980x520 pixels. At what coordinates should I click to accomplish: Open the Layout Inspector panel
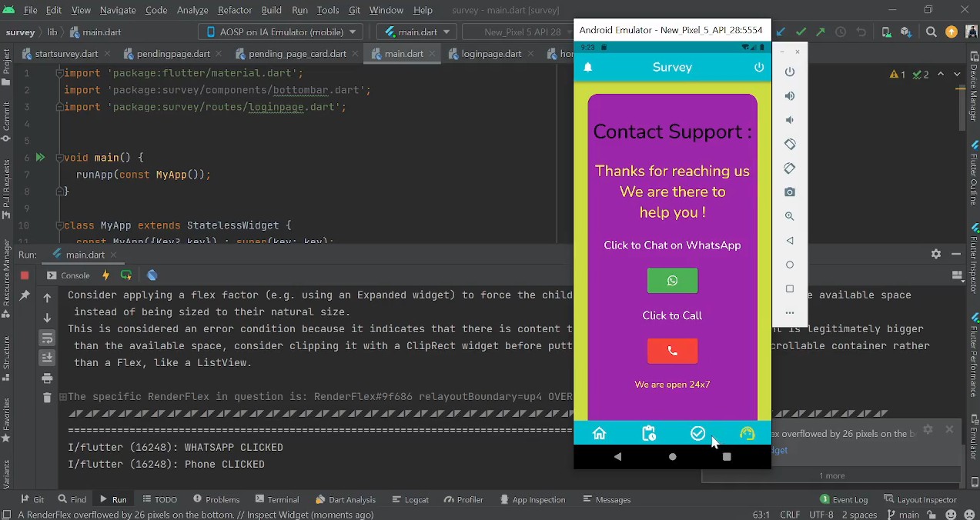pyautogui.click(x=921, y=499)
